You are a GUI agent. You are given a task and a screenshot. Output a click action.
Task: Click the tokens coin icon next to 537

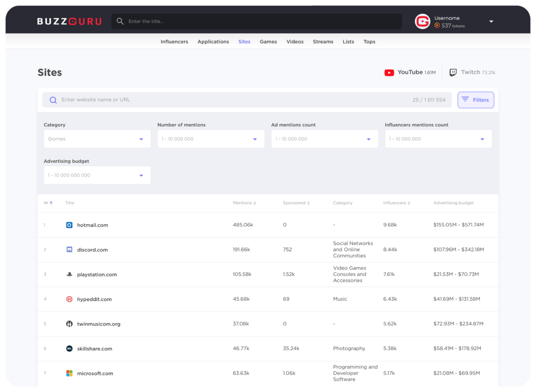pos(437,25)
